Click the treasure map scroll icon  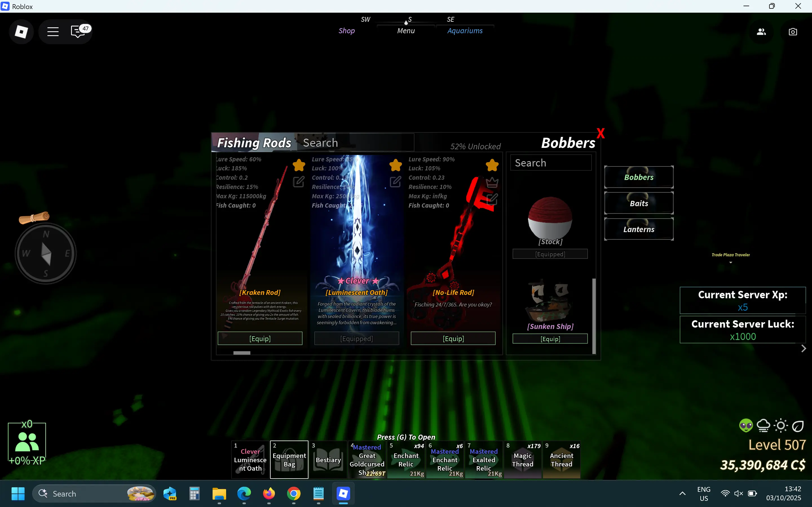34,218
